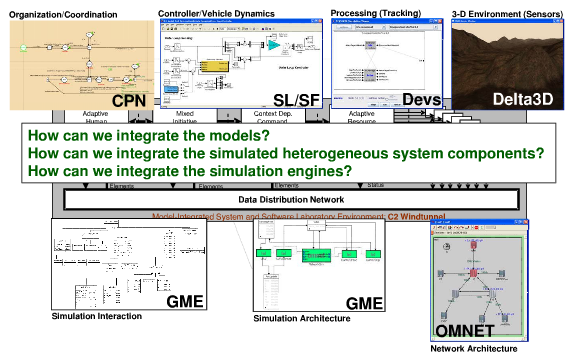570x361 pixels.
Task: Select the blue block in the SL/SF diagram
Action: click(x=171, y=89)
